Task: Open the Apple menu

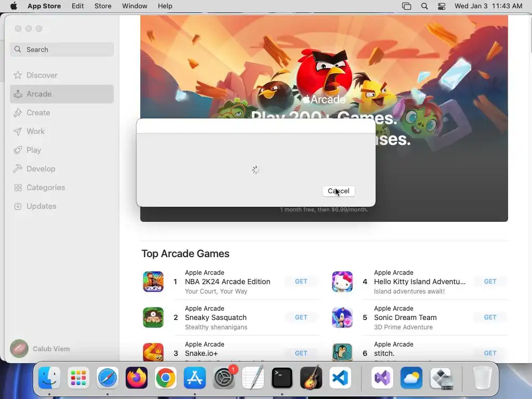Action: tap(14, 6)
